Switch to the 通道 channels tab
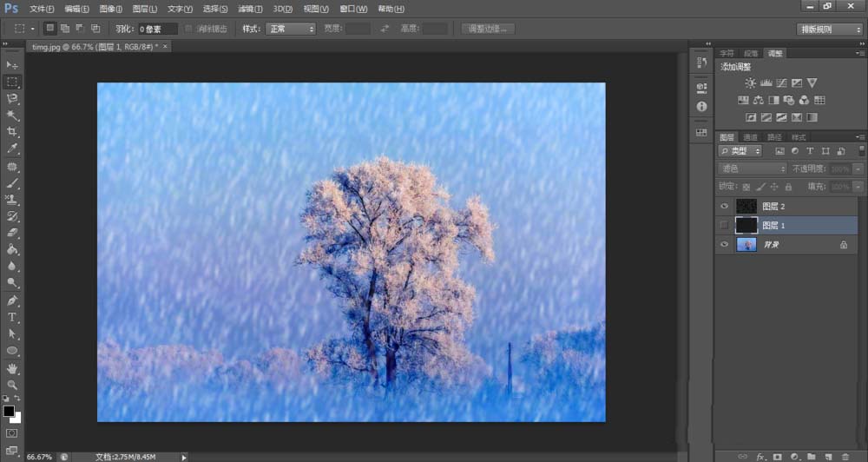Viewport: 868px width, 462px height. [750, 137]
